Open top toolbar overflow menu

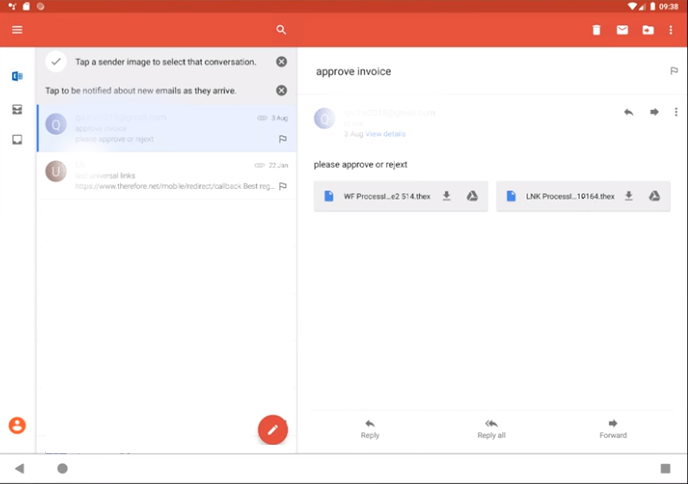tap(670, 30)
